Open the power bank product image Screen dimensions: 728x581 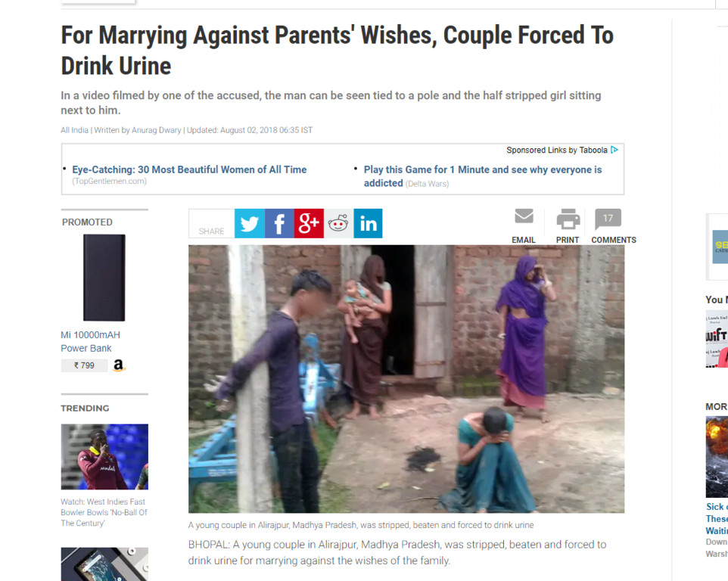pyautogui.click(x=104, y=278)
